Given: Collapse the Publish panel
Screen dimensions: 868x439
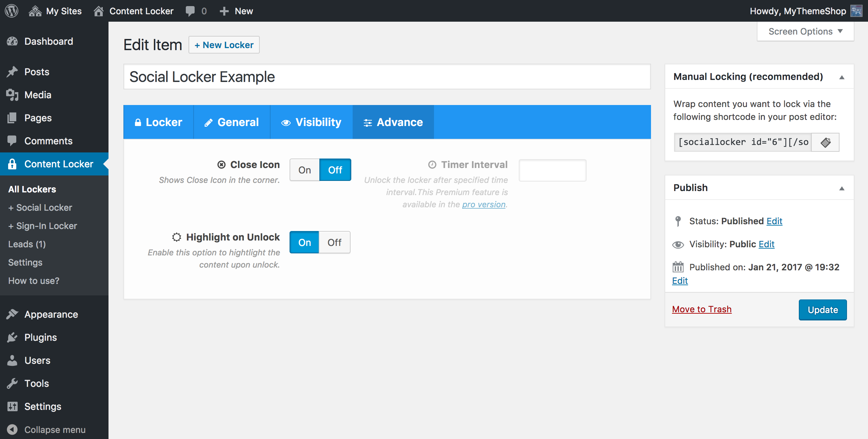Looking at the screenshot, I should 842,188.
